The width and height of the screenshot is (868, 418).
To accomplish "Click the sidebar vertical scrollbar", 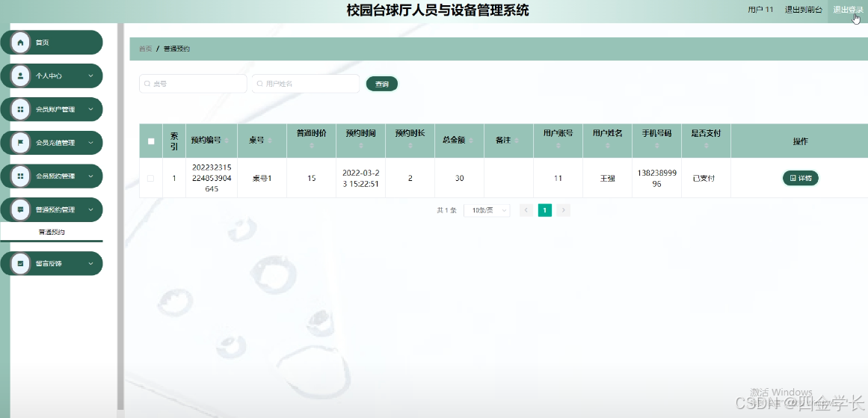I will pyautogui.click(x=120, y=216).
